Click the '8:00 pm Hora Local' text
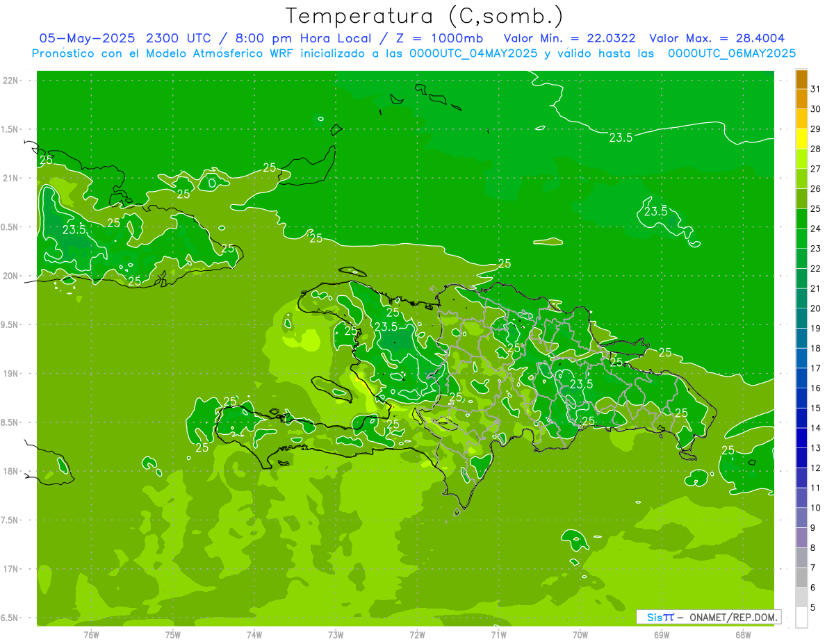 tap(302, 38)
